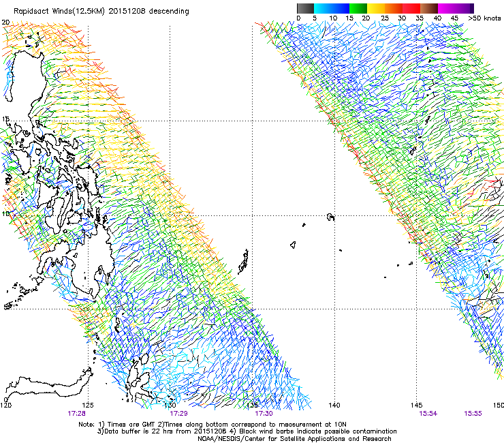The image size is (504, 443).
Task: Click the color bar's '15' knots label
Action: pyautogui.click(x=349, y=18)
